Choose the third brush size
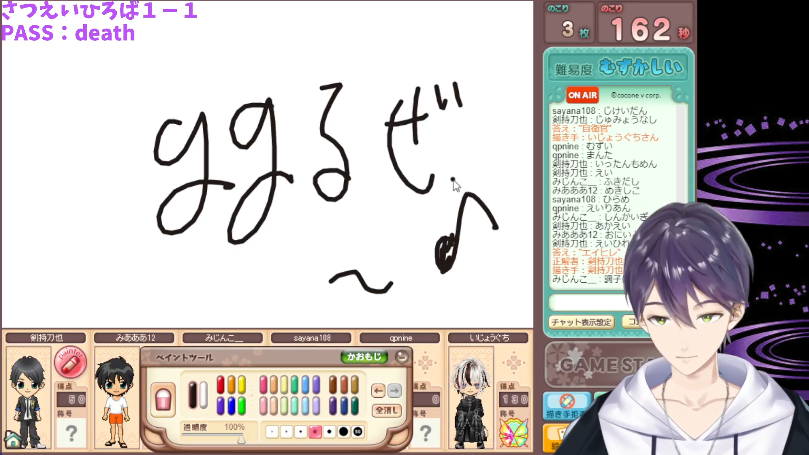809x455 pixels. click(x=301, y=431)
